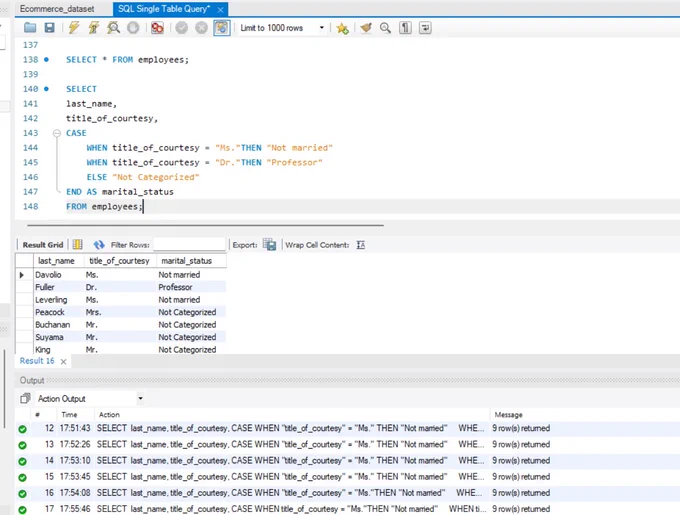Sort by the title_of_courtesy column header
This screenshot has width=680, height=515.
click(x=120, y=261)
